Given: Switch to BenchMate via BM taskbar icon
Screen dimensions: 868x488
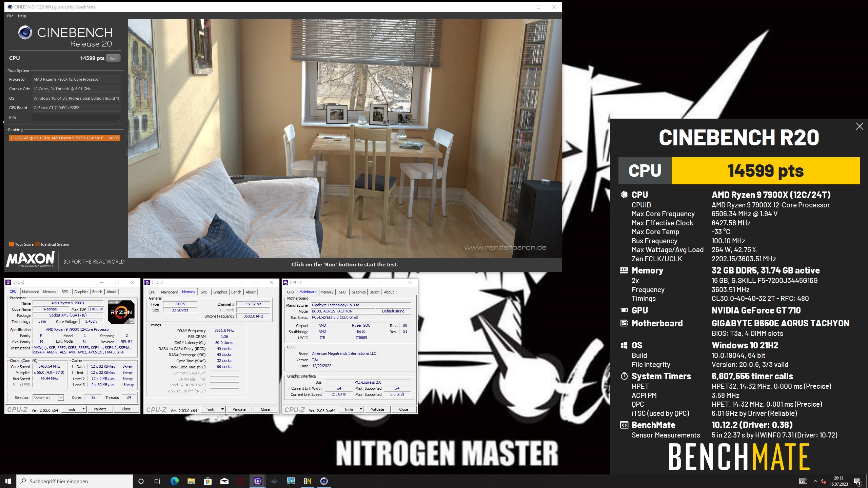Looking at the screenshot, I should tap(308, 481).
